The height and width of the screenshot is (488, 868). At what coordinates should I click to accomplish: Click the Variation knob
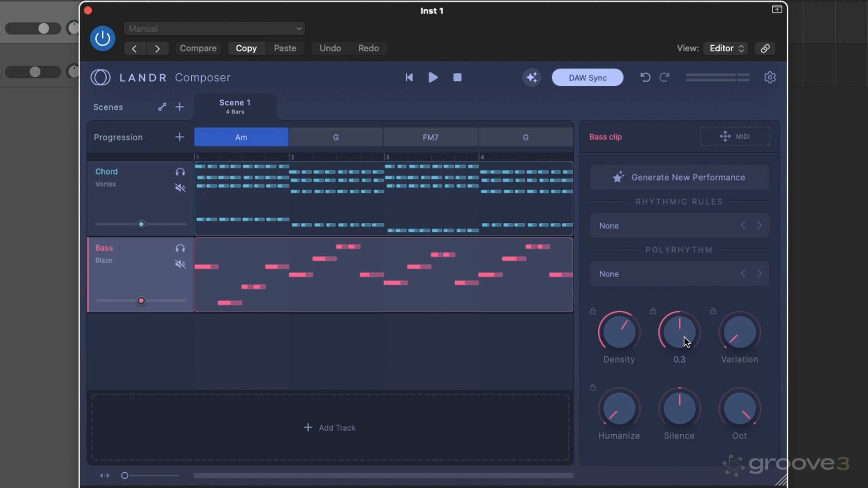click(x=740, y=332)
